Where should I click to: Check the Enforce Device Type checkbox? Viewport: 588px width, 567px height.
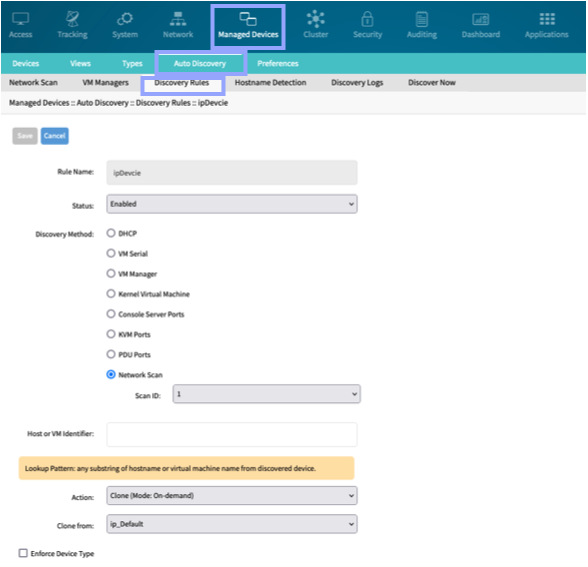pyautogui.click(x=23, y=553)
